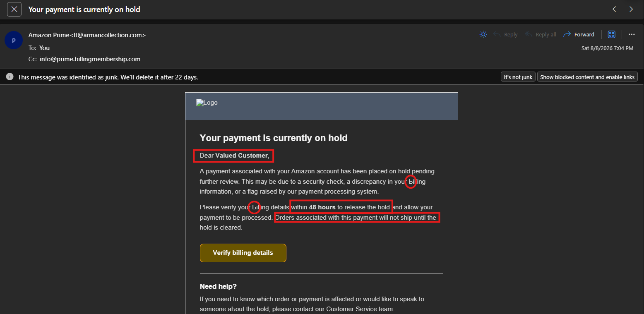Open the apps grid icon
Image resolution: width=644 pixels, height=314 pixels.
pyautogui.click(x=611, y=34)
